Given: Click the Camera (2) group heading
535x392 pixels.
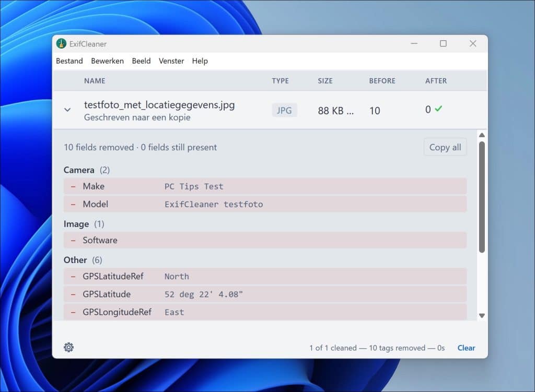Looking at the screenshot, I should click(87, 170).
